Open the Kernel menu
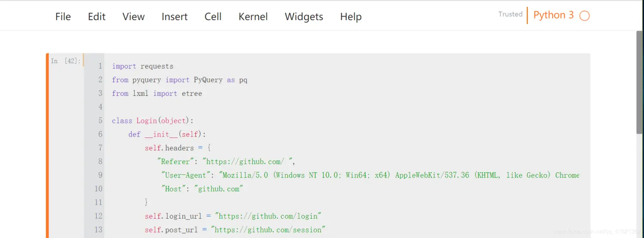This screenshot has height=238, width=644. (x=253, y=17)
